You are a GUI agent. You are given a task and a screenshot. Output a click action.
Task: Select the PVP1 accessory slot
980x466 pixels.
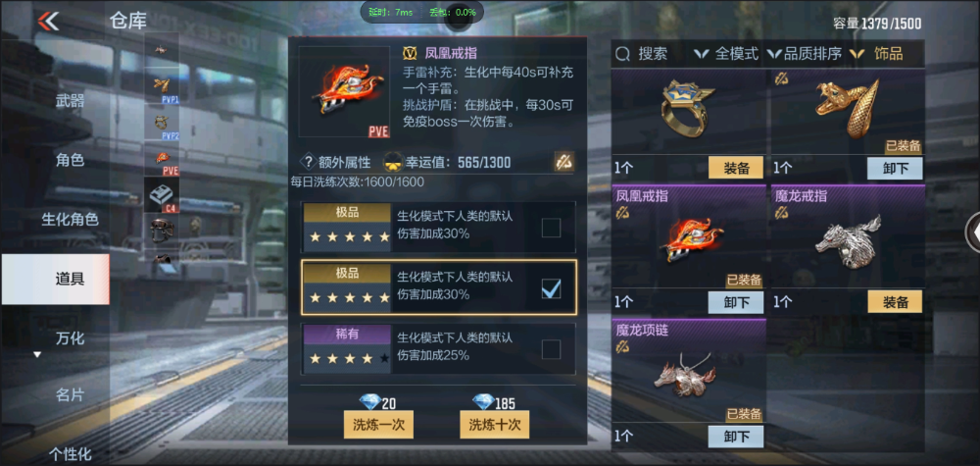click(x=162, y=85)
